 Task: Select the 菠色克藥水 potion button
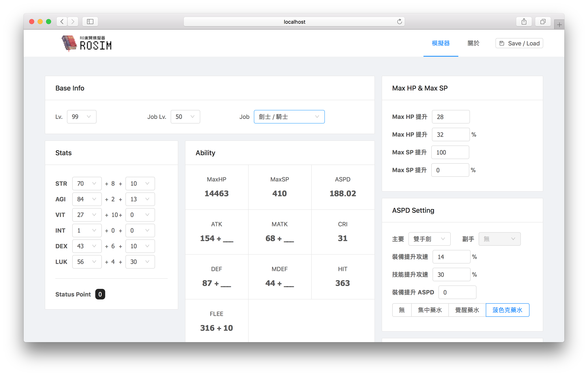click(507, 310)
